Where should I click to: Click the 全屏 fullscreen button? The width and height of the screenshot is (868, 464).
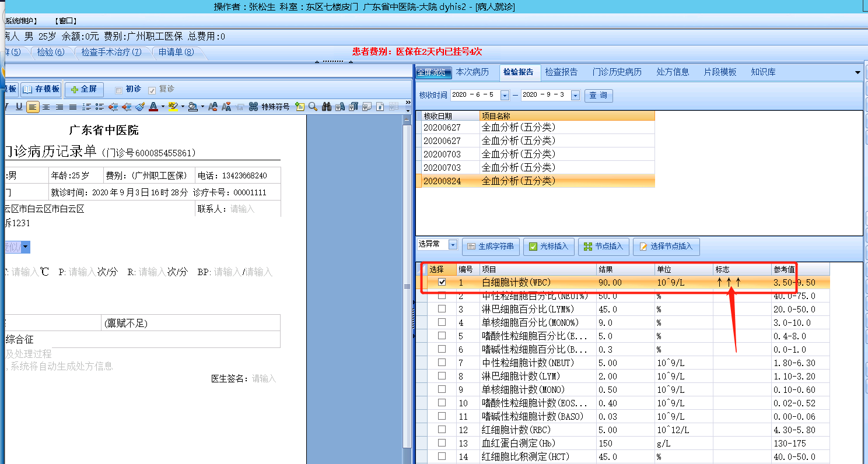84,89
